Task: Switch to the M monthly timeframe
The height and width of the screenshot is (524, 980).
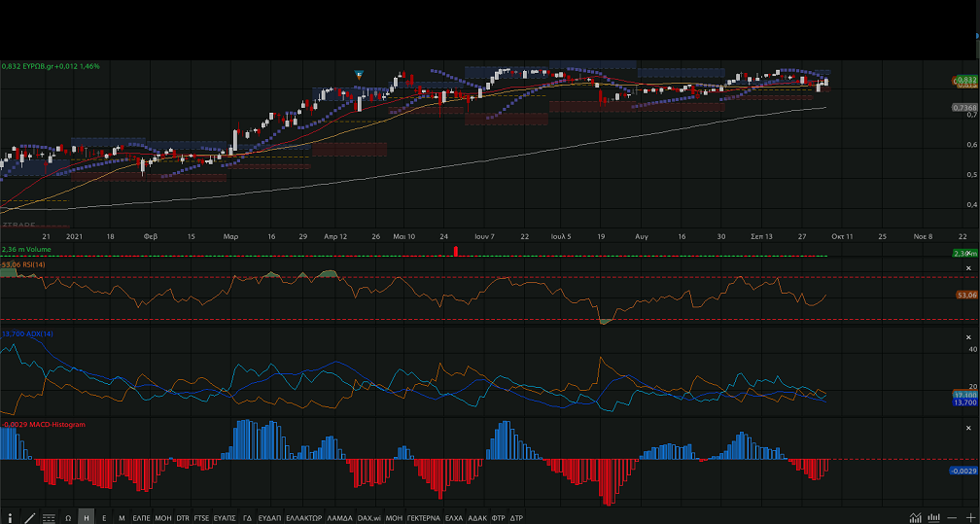Action: pos(122,518)
